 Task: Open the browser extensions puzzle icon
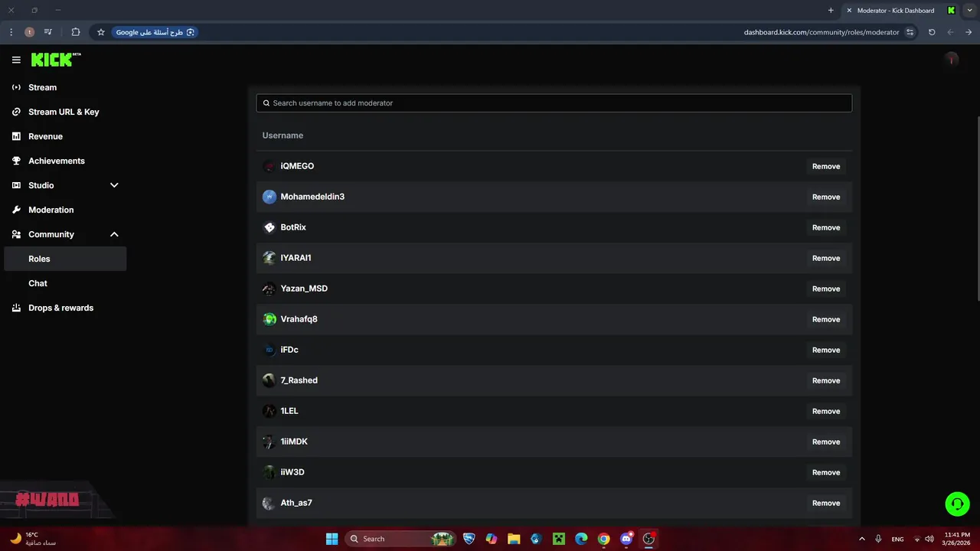[x=75, y=32]
